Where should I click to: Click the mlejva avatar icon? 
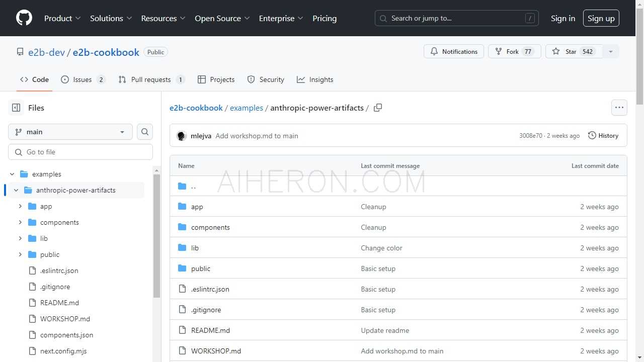(x=182, y=136)
